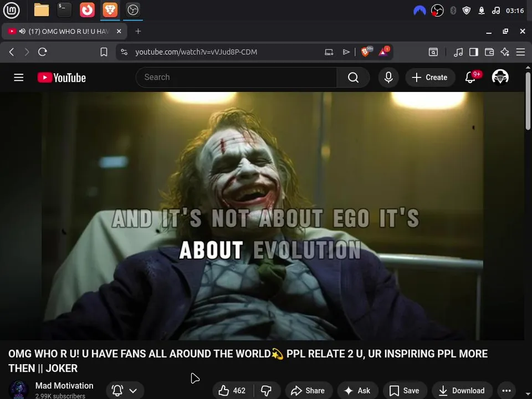Open system notifications bell in tray
532x399 pixels.
pos(482,11)
